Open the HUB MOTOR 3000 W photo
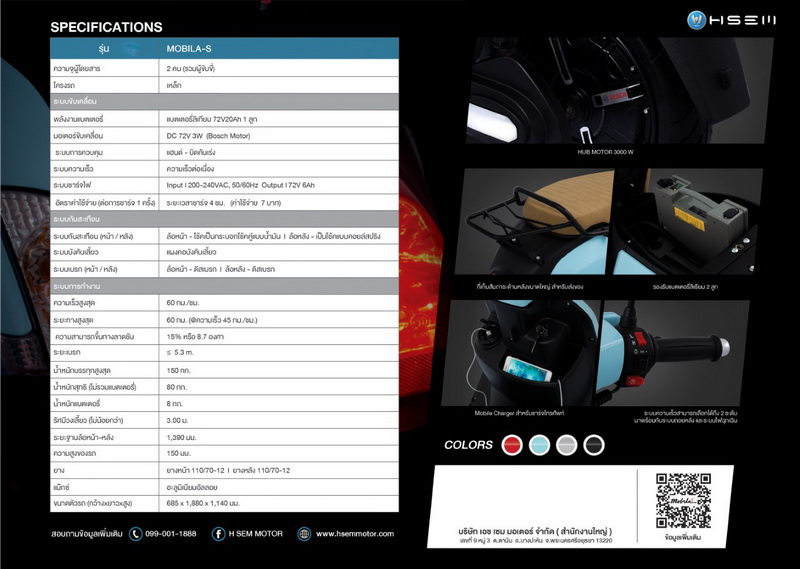 (620, 91)
